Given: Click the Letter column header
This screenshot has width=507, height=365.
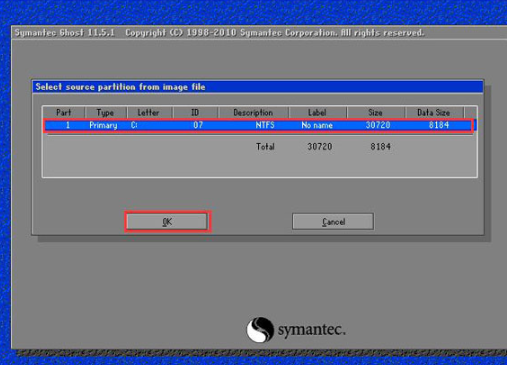Looking at the screenshot, I should point(149,112).
